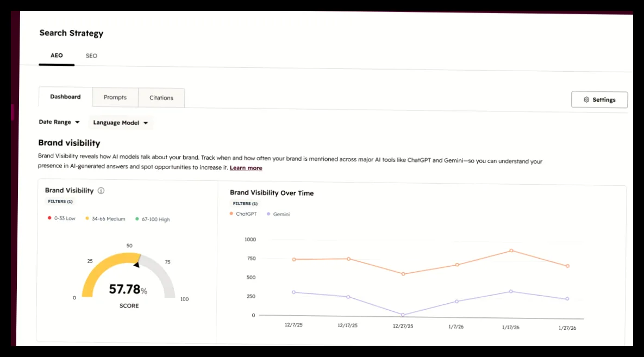
Task: Toggle the ChatGPT legend series
Action: click(x=243, y=214)
